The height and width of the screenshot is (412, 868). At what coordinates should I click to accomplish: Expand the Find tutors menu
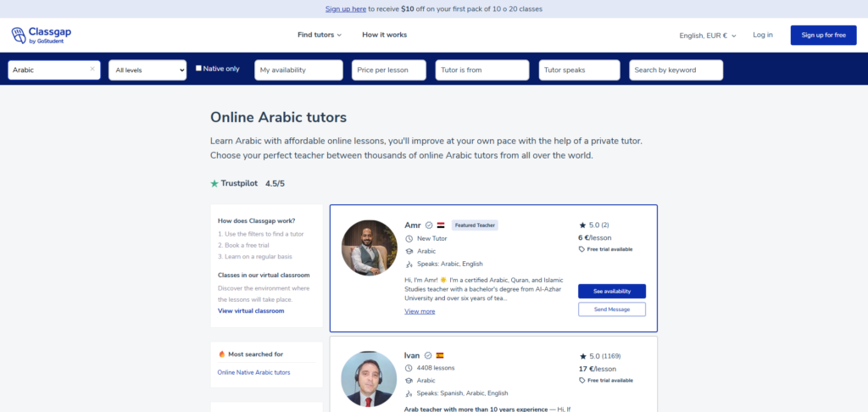[320, 35]
